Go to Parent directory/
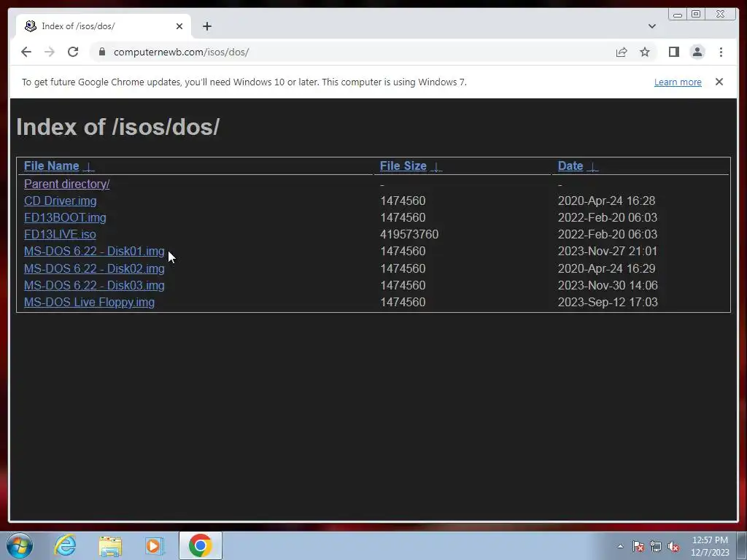The width and height of the screenshot is (747, 560). pyautogui.click(x=66, y=184)
